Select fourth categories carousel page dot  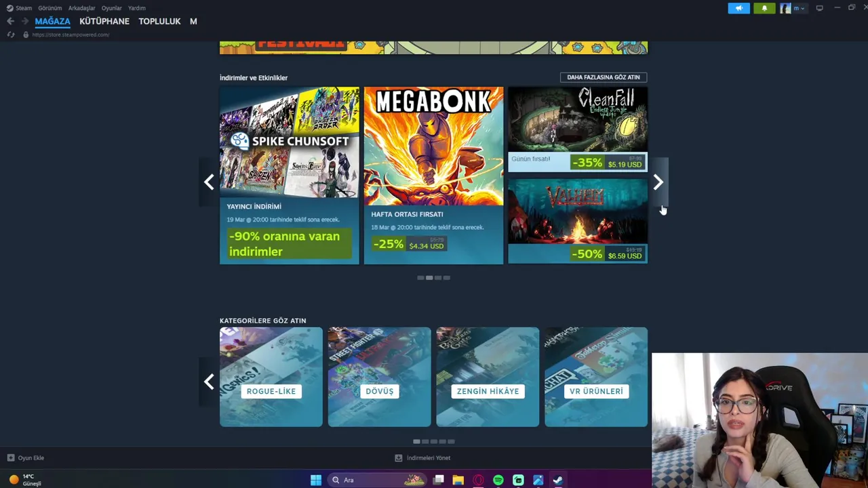click(442, 441)
